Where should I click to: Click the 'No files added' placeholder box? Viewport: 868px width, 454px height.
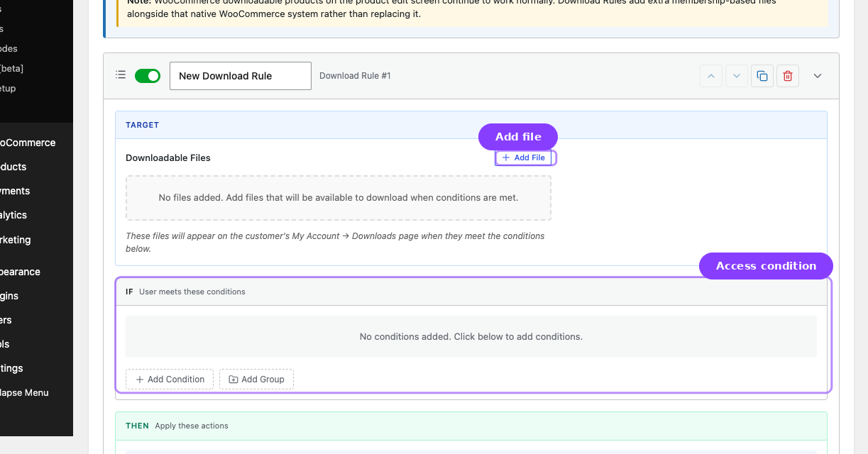(339, 198)
